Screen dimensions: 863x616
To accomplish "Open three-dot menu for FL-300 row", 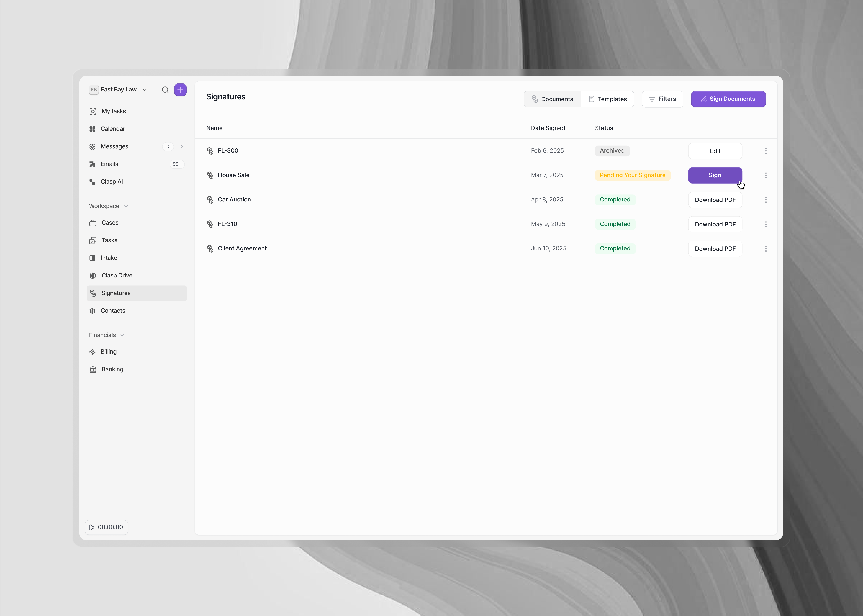I will pos(765,151).
